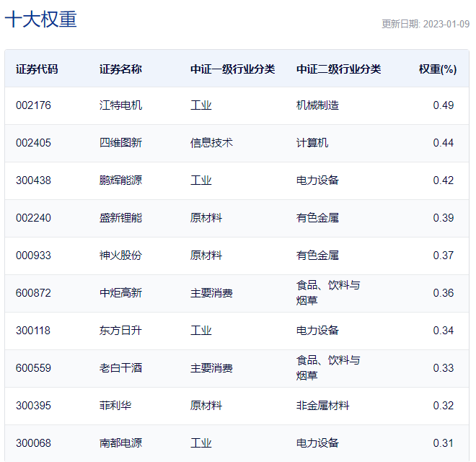Select security code 000933

pos(33,256)
